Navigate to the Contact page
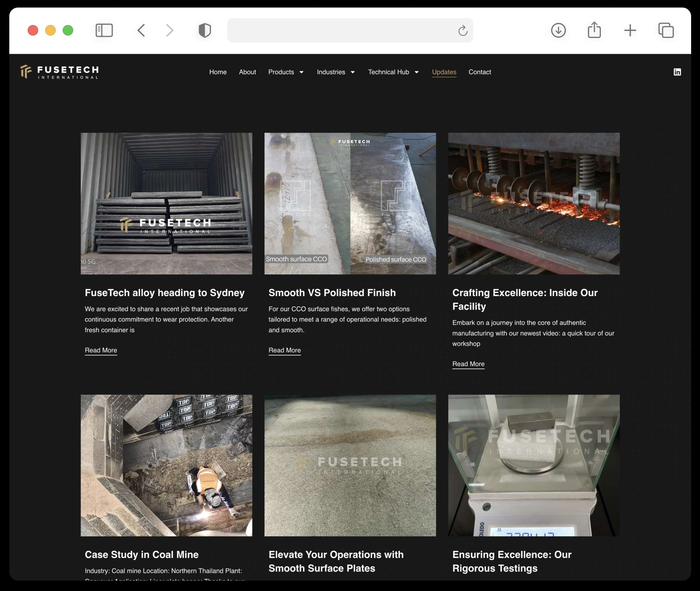The width and height of the screenshot is (700, 591). click(480, 72)
